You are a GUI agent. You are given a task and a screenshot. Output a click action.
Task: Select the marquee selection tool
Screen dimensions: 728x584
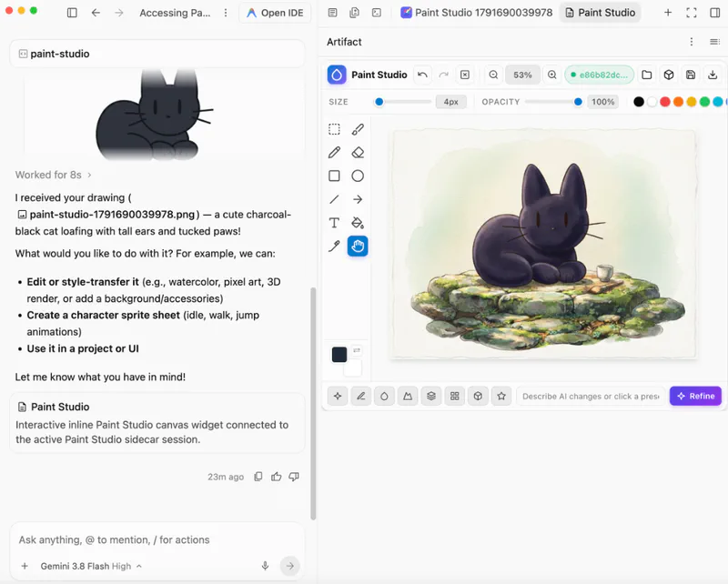click(x=334, y=129)
